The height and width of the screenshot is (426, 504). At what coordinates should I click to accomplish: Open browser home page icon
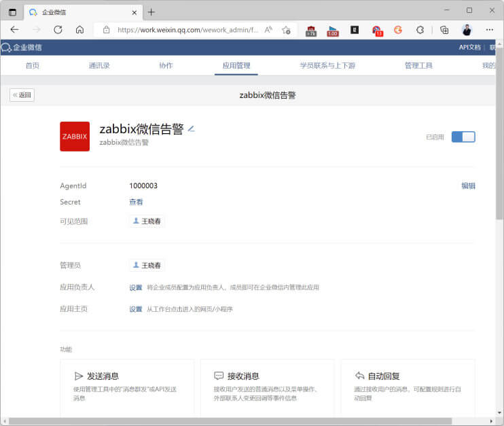pyautogui.click(x=79, y=30)
